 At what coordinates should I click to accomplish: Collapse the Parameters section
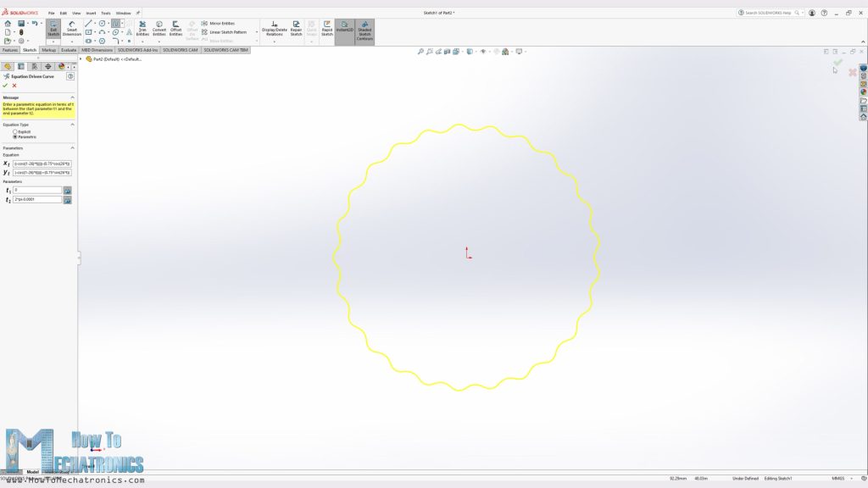click(x=72, y=149)
